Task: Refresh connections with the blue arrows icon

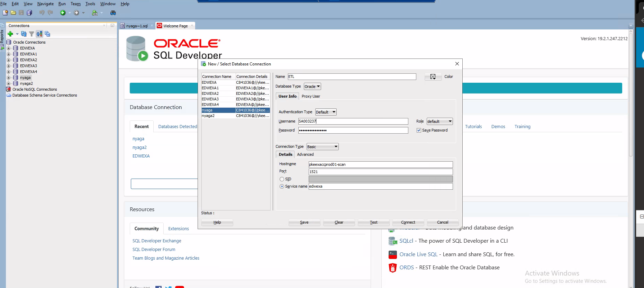Action: (x=24, y=34)
